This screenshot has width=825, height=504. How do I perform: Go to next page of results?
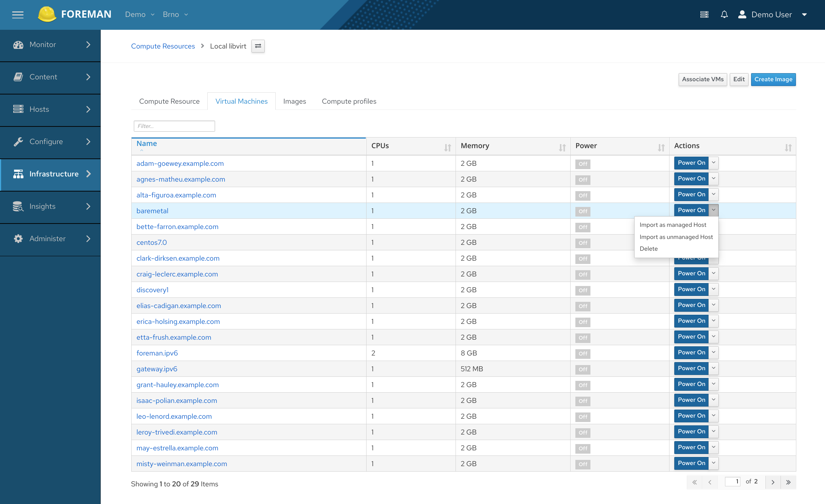coord(772,482)
